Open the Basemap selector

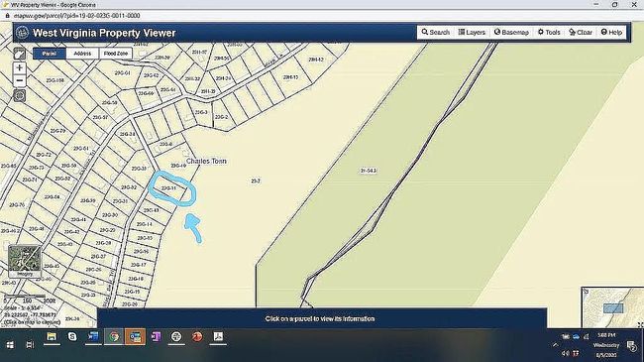tap(511, 32)
